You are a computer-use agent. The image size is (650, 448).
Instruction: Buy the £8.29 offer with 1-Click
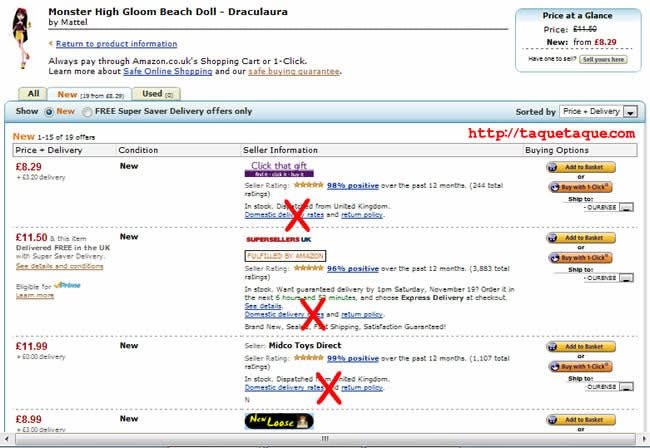(580, 187)
